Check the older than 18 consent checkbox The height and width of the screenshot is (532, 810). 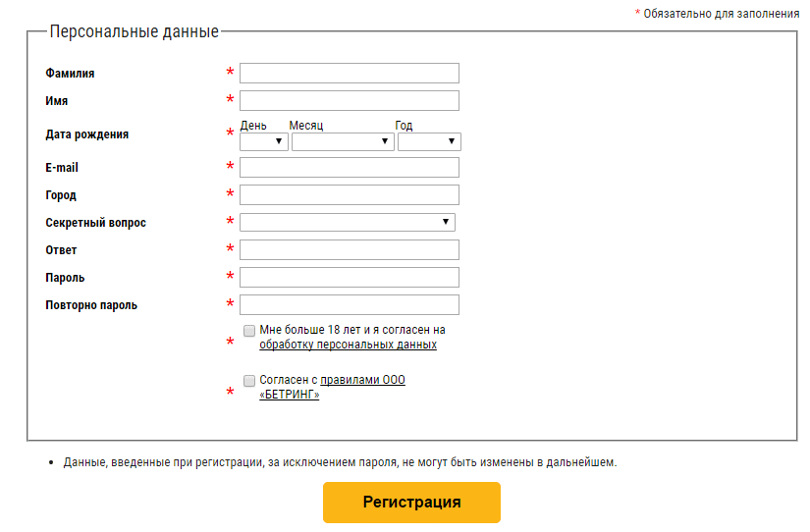pos(249,331)
